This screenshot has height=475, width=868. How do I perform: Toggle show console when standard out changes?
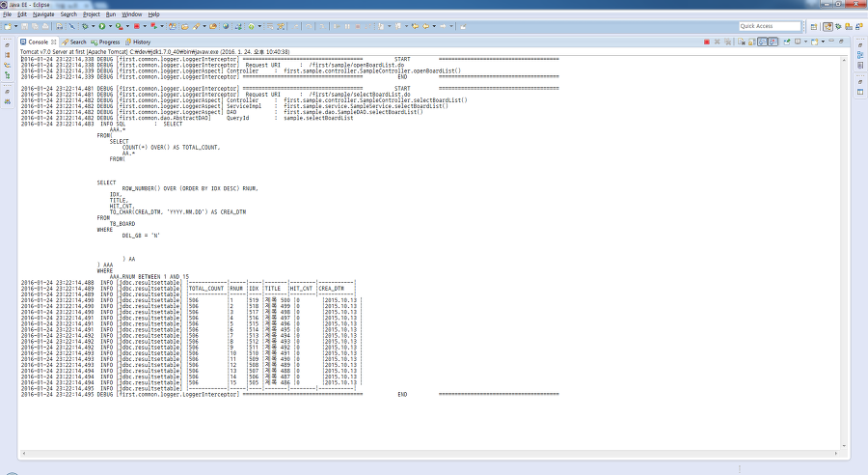762,42
